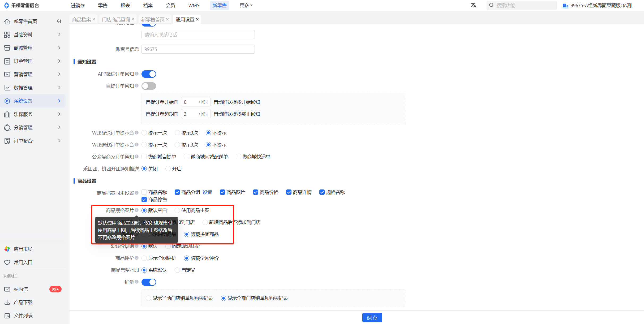Viewport: 644px width, 324px height.
Task: Toggle the 销量 switch
Action: 149,282
